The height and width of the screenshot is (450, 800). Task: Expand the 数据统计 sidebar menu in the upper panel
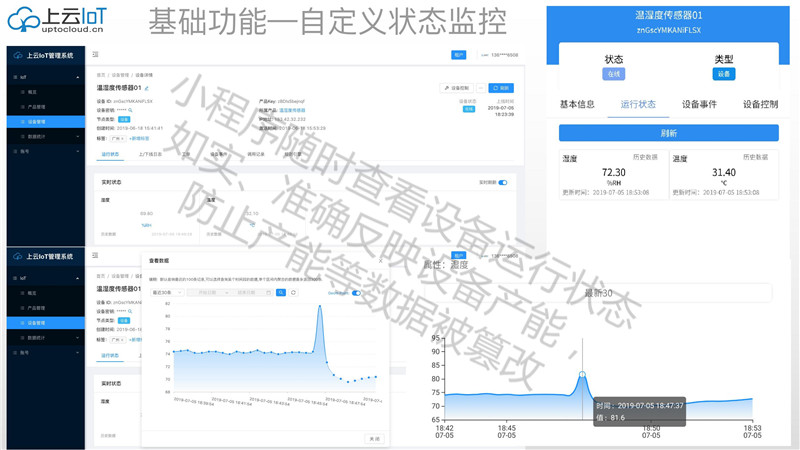coord(77,136)
